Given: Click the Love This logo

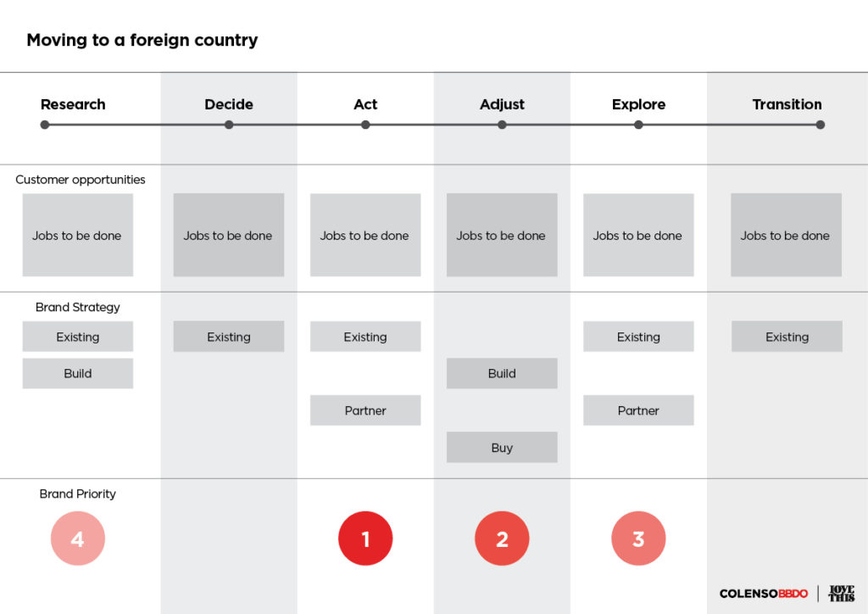Looking at the screenshot, I should tap(842, 594).
